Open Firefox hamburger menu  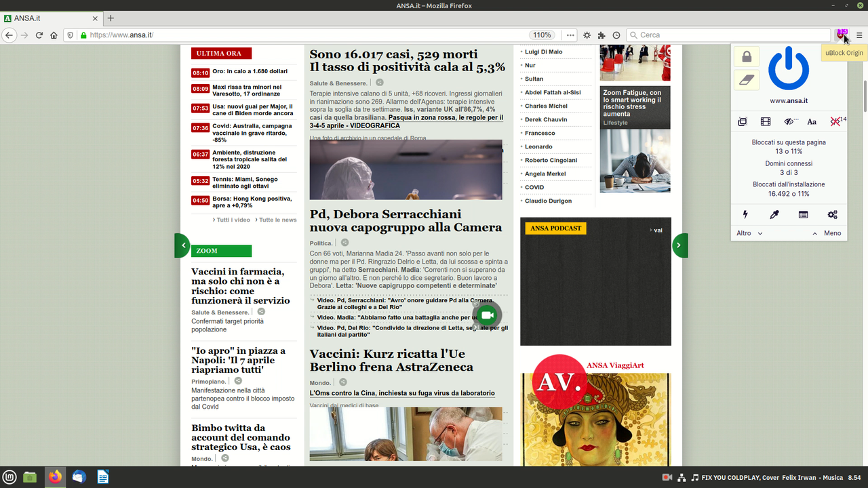tap(859, 35)
